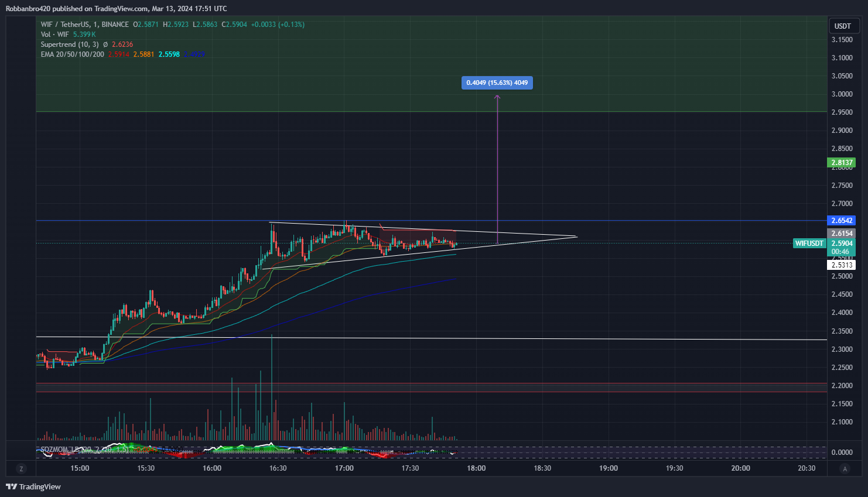Click the volume value 5.399K
The height and width of the screenshot is (497, 868).
pyautogui.click(x=84, y=35)
